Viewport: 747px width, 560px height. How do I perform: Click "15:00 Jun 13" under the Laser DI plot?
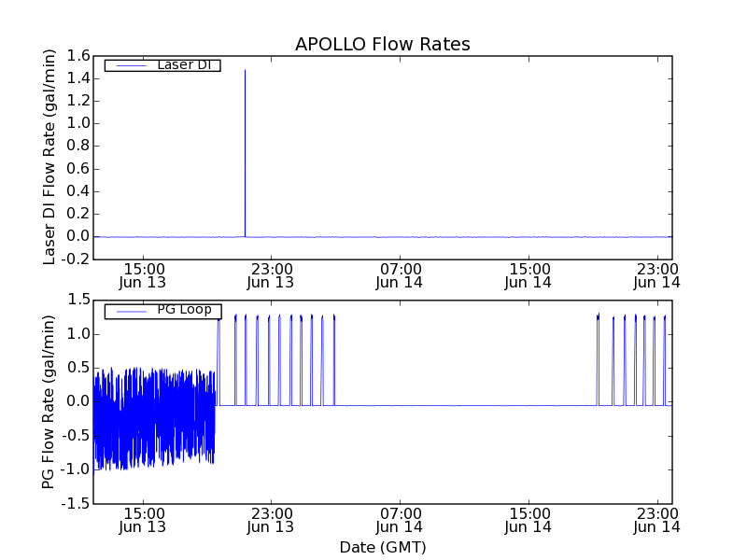pyautogui.click(x=143, y=276)
